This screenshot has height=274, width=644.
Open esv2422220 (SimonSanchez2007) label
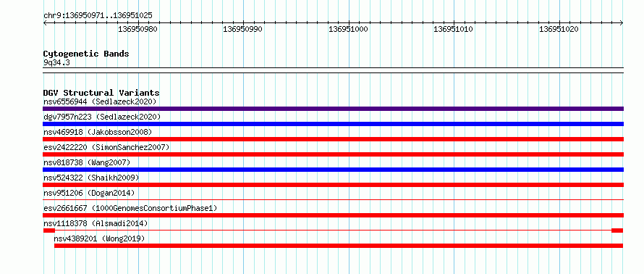click(x=106, y=147)
